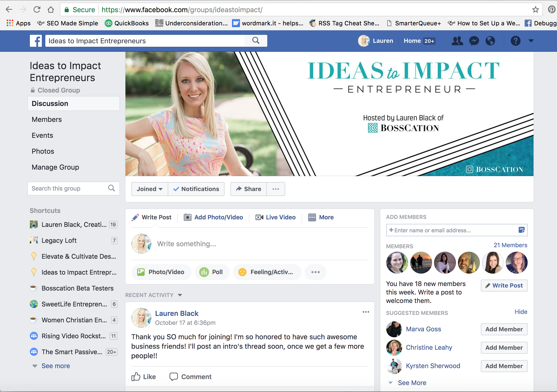Select the Discussion tab in sidebar
This screenshot has height=392, width=557.
coord(73,103)
